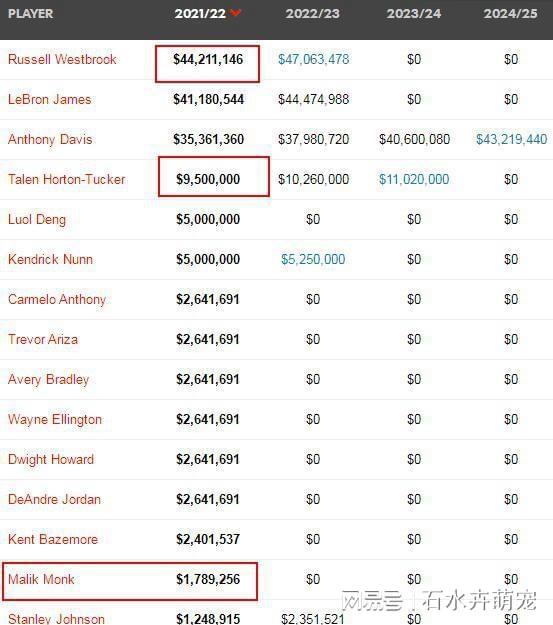Click the 2021/22 sorted column header
This screenshot has height=625, width=553.
(x=200, y=14)
